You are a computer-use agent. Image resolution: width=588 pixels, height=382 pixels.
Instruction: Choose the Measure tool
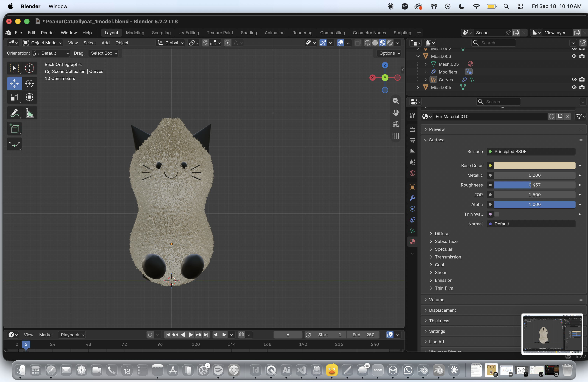tap(30, 113)
